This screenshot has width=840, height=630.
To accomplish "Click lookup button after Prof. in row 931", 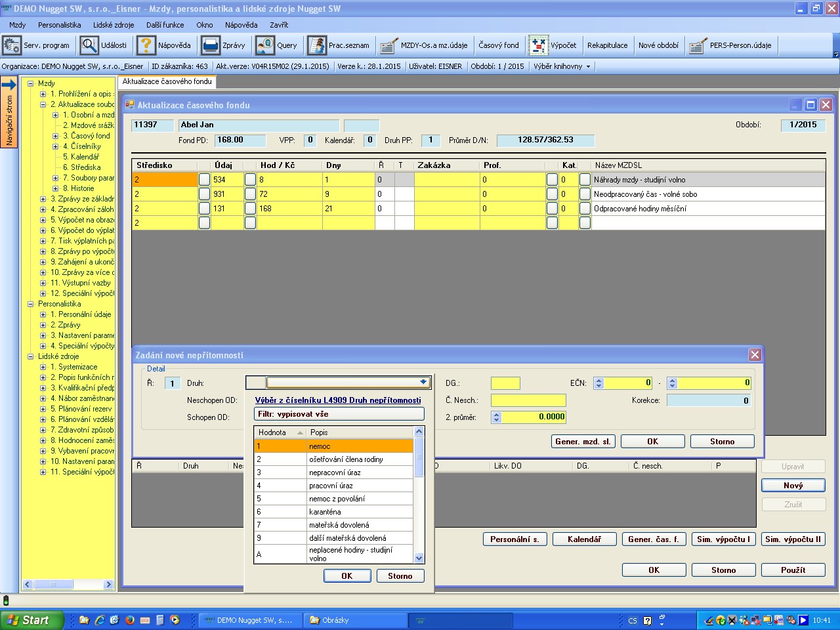I will 552,194.
